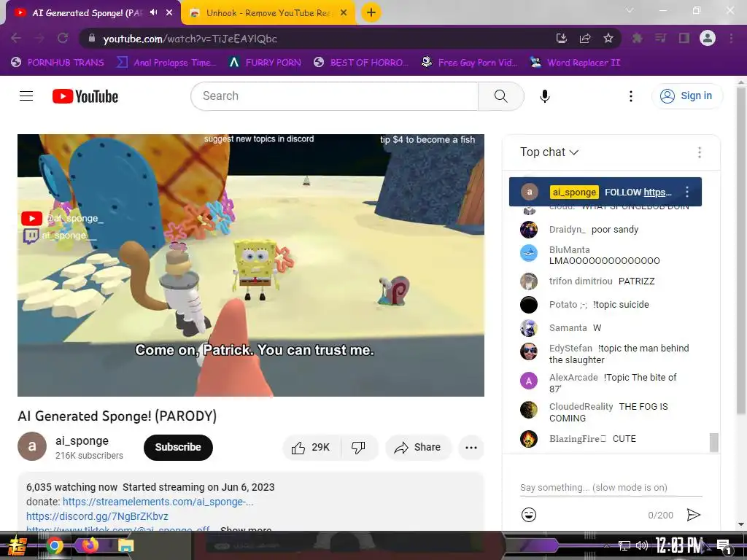The height and width of the screenshot is (560, 747).
Task: Open the Word Replacer II bookmark
Action: (x=575, y=63)
